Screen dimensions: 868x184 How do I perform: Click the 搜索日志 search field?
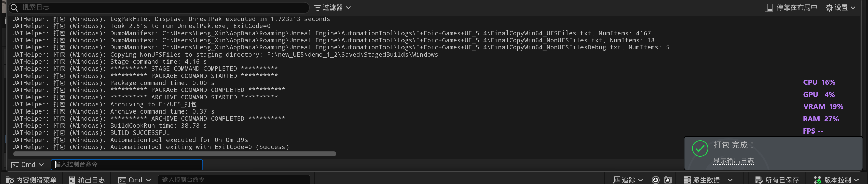coord(163,7)
